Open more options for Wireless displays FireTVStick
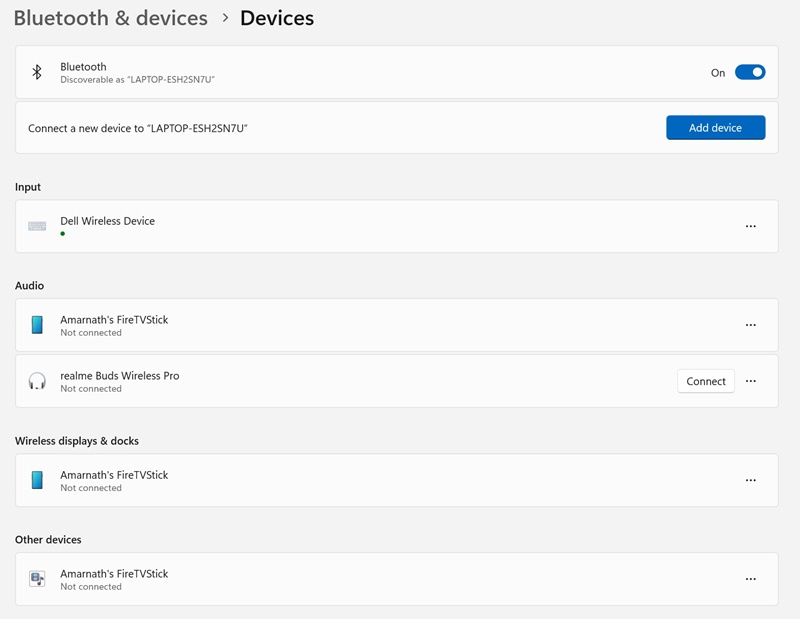800x619 pixels. tap(750, 480)
